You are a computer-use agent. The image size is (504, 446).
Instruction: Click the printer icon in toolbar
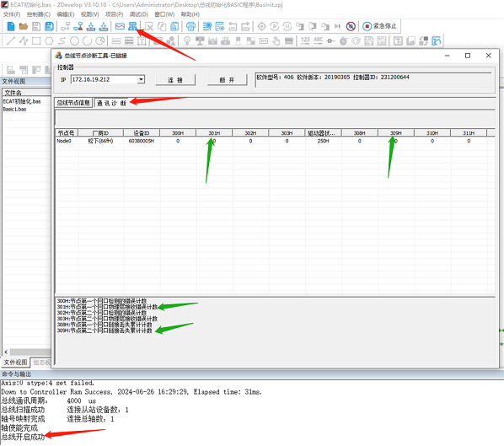pyautogui.click(x=190, y=26)
